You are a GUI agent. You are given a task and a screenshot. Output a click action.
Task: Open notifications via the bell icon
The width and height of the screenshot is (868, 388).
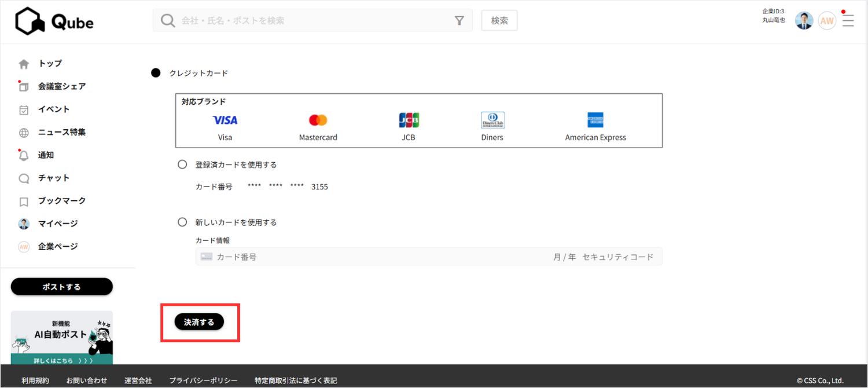pyautogui.click(x=24, y=155)
